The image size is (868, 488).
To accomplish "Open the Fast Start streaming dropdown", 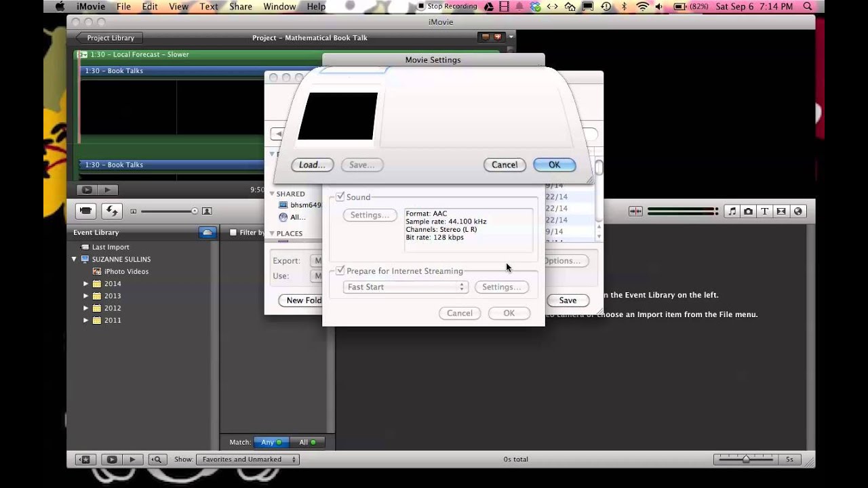I will pyautogui.click(x=406, y=287).
